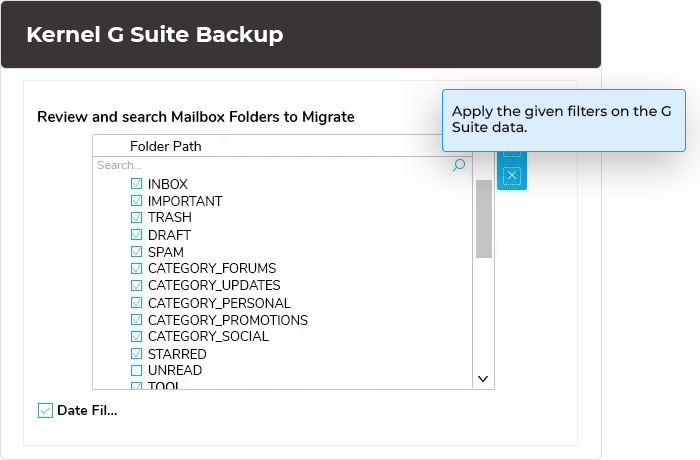Uncheck the SPAM folder checkbox
The height and width of the screenshot is (460, 700).
tap(137, 251)
